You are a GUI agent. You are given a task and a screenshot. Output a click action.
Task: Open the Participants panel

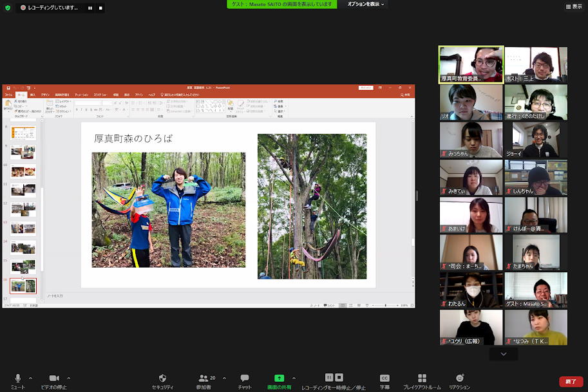[204, 378]
